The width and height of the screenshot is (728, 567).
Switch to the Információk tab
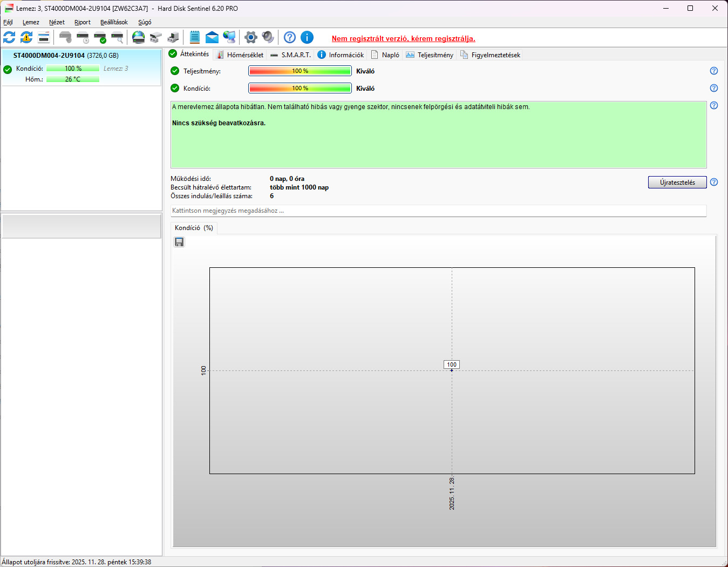point(341,55)
